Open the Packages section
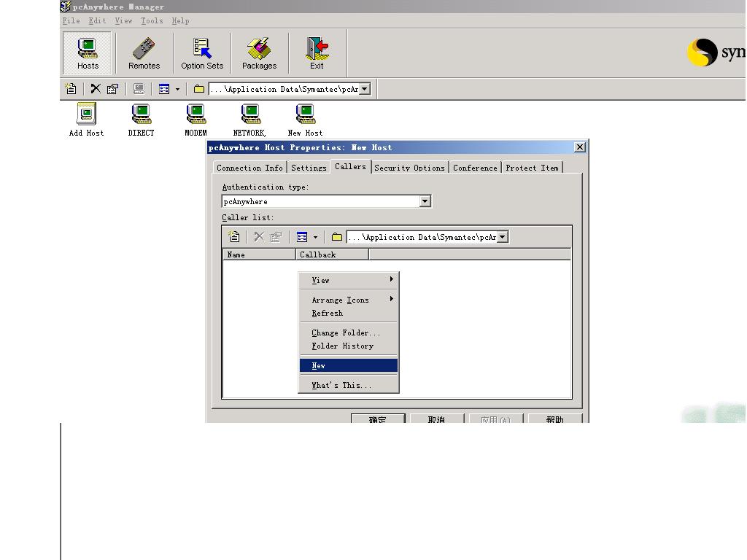Image resolution: width=747 pixels, height=560 pixels. point(259,53)
